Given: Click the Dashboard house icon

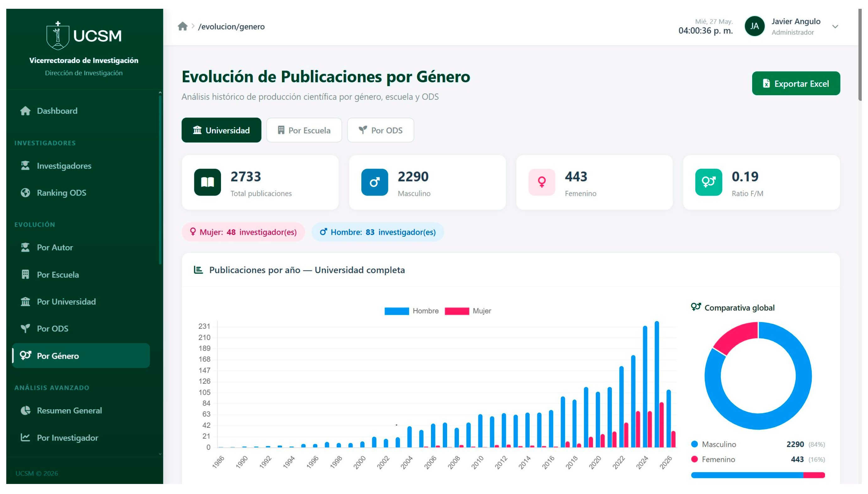Looking at the screenshot, I should pos(25,111).
